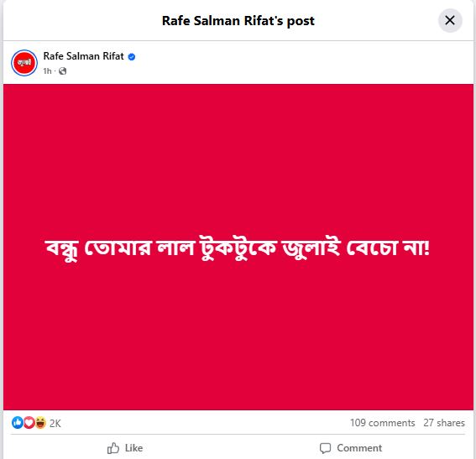The image size is (476, 459).
Task: Open the 109 comments link
Action: 382,423
